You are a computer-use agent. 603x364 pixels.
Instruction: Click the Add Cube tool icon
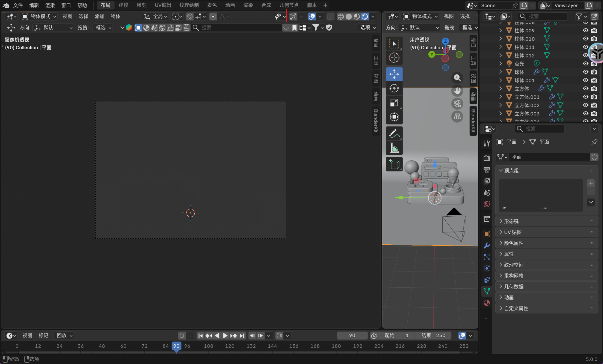click(x=394, y=164)
